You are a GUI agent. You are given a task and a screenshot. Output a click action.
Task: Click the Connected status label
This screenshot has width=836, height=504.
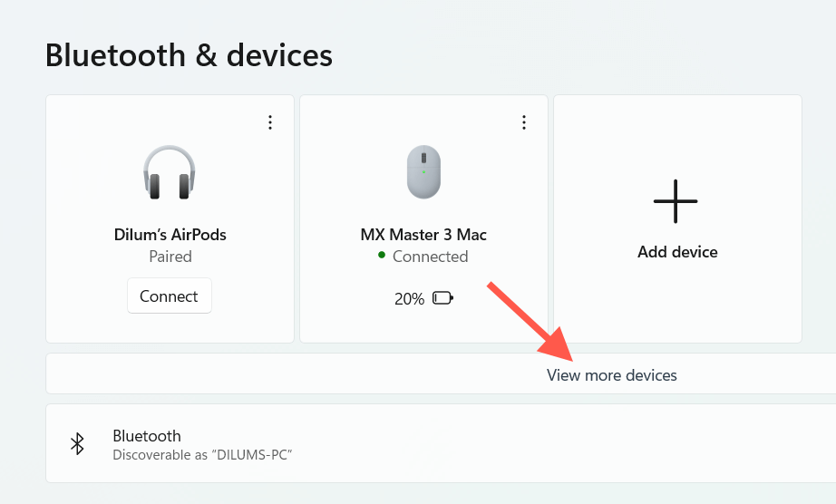[x=430, y=257]
